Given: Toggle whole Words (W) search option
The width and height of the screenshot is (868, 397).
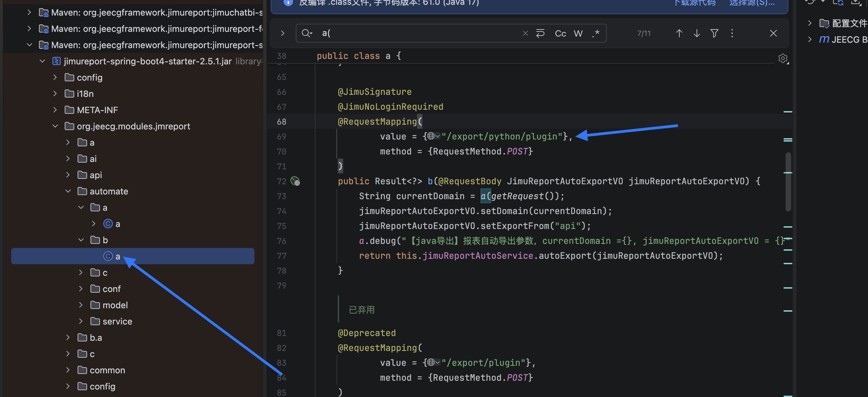Looking at the screenshot, I should [578, 33].
